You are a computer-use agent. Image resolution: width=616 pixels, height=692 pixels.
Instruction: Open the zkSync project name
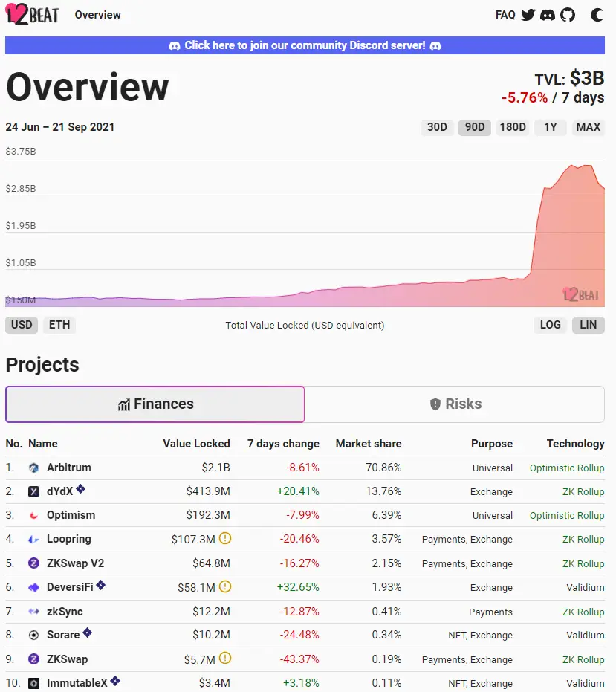pyautogui.click(x=65, y=612)
